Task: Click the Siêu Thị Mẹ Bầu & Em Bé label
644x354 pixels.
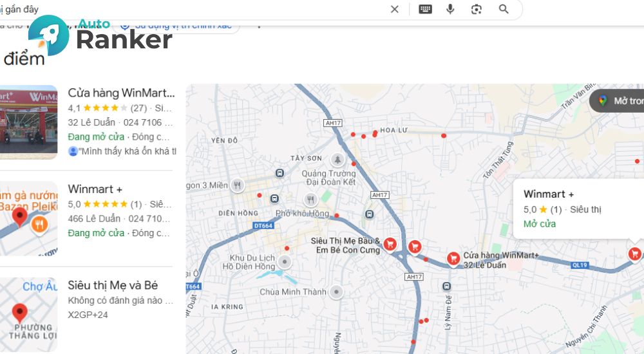Action: [x=346, y=246]
